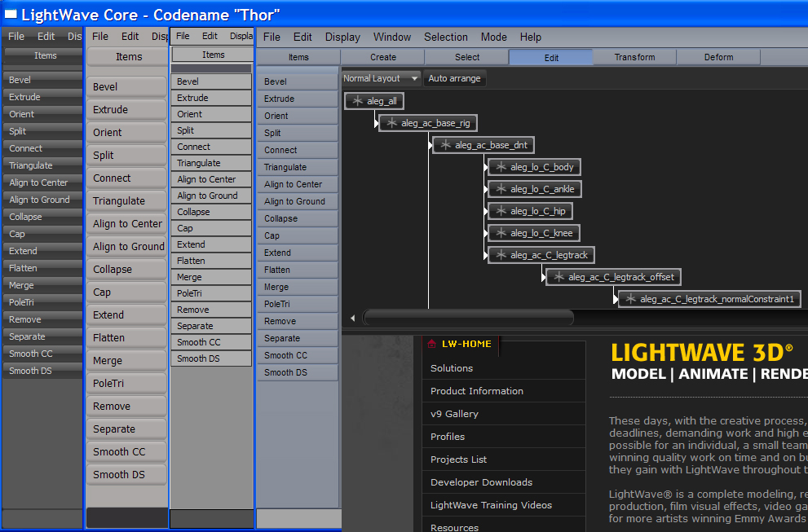Open the Display menu in the blue panel
This screenshot has width=808, height=532.
point(342,37)
